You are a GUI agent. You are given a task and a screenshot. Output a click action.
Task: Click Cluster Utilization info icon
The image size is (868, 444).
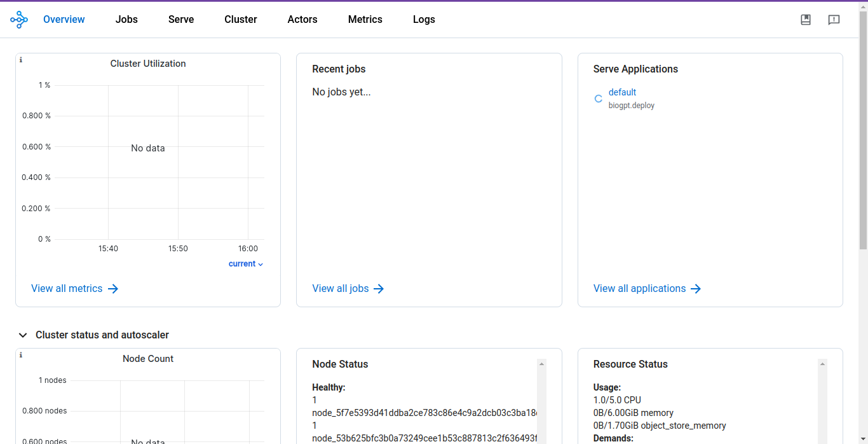21,60
